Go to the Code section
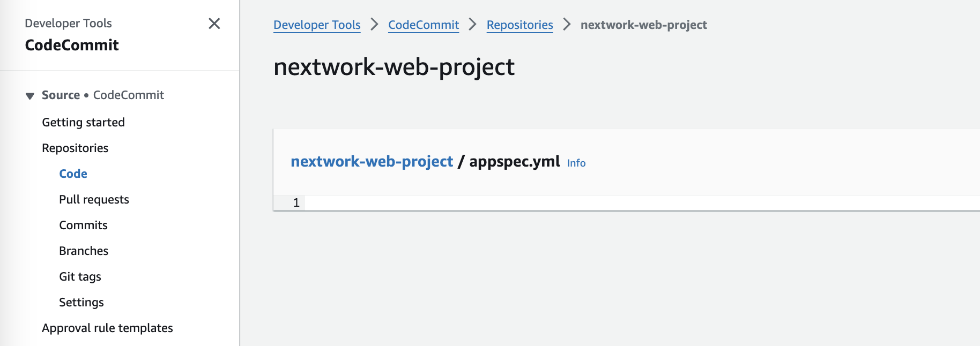Viewport: 980px width, 346px height. click(x=73, y=174)
